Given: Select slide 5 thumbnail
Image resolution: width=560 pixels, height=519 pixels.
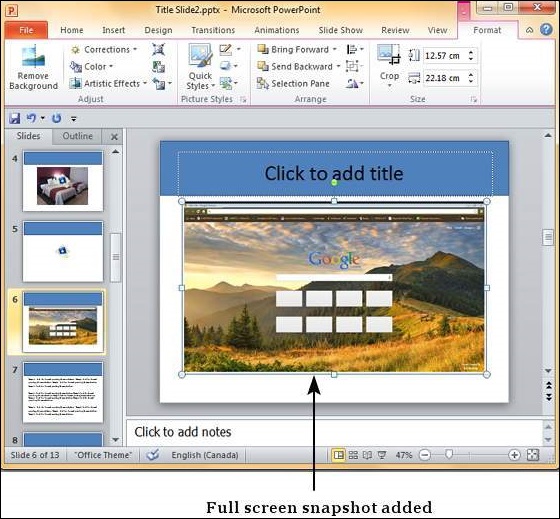Looking at the screenshot, I should point(63,251).
